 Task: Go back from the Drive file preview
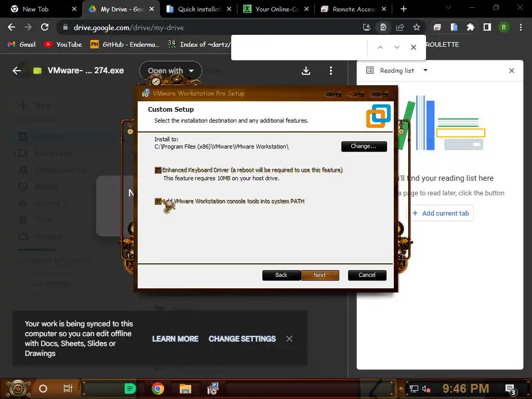pyautogui.click(x=17, y=71)
